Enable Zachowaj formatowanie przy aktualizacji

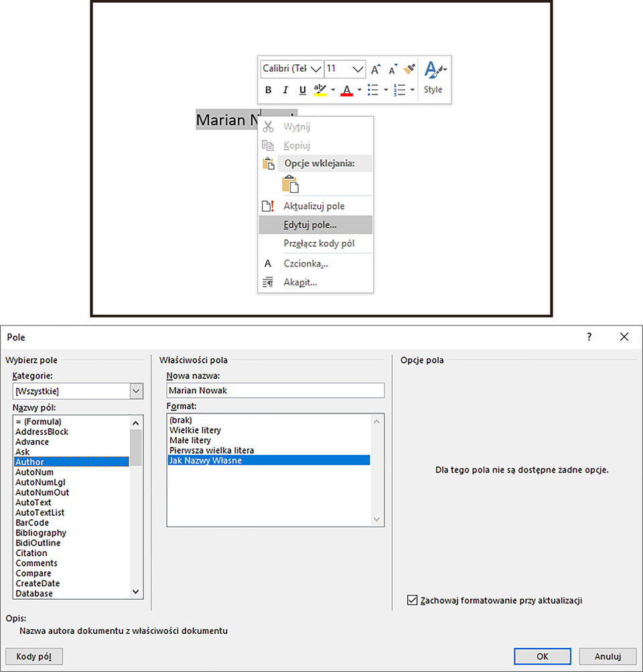click(x=413, y=600)
